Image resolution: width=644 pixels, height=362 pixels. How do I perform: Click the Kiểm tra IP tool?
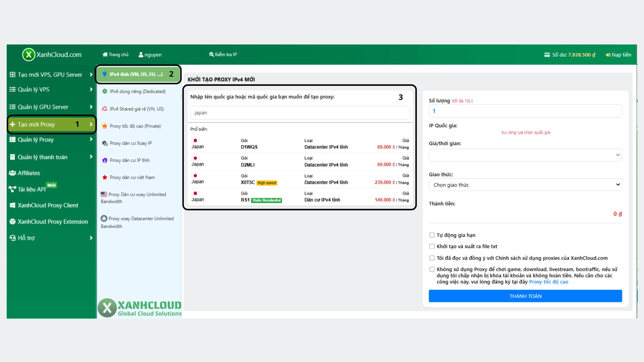pos(223,54)
